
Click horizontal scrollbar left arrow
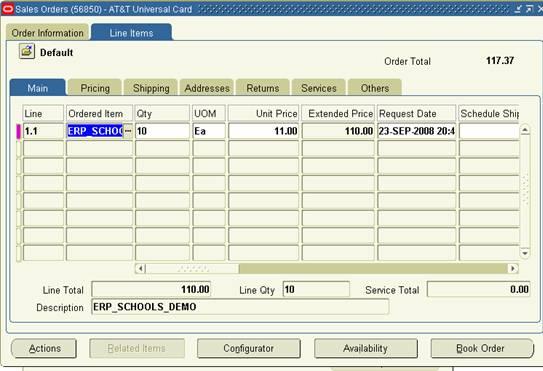pyautogui.click(x=140, y=268)
